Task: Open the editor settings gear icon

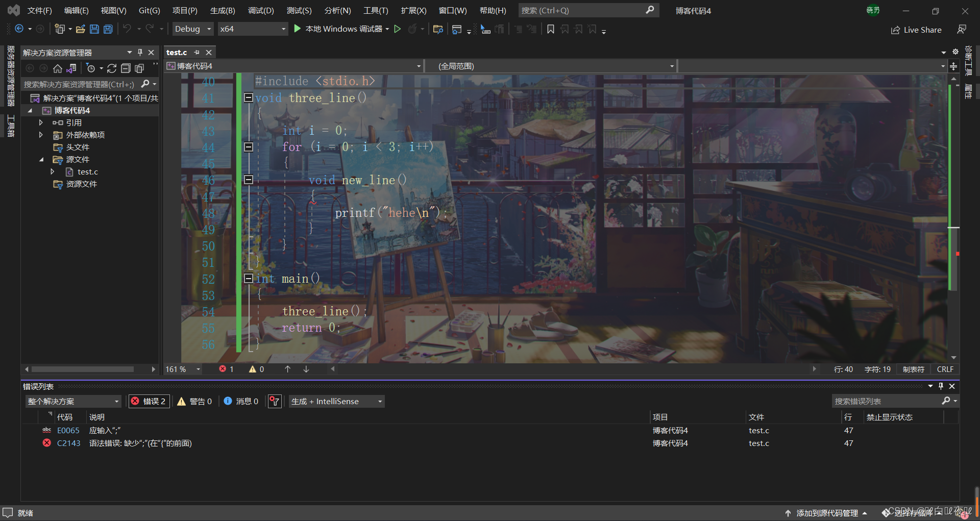Action: (x=955, y=52)
